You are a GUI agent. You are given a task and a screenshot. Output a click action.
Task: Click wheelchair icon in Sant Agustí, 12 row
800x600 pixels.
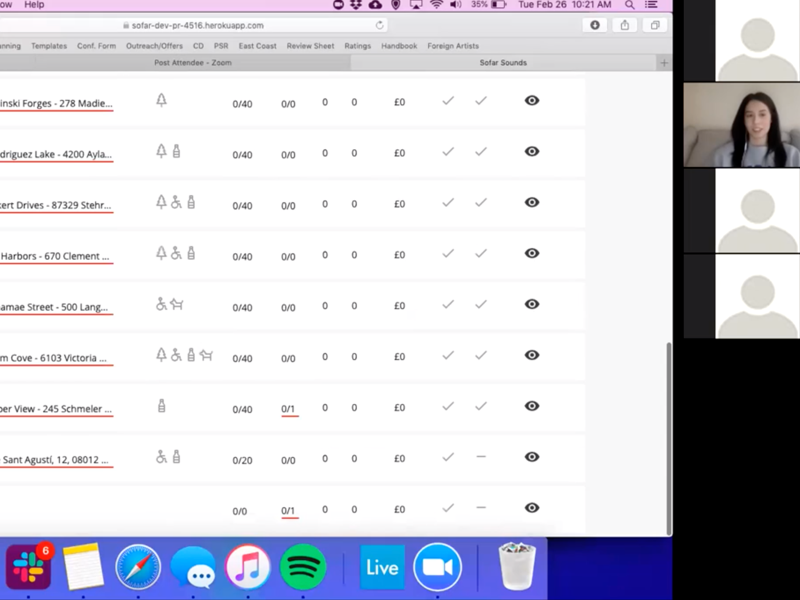click(161, 457)
